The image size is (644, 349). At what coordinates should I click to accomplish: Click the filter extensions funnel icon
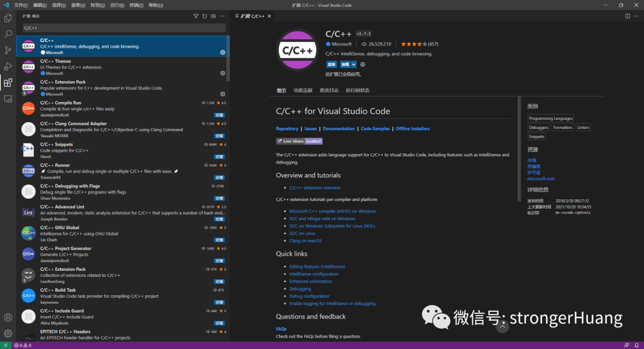pyautogui.click(x=196, y=16)
